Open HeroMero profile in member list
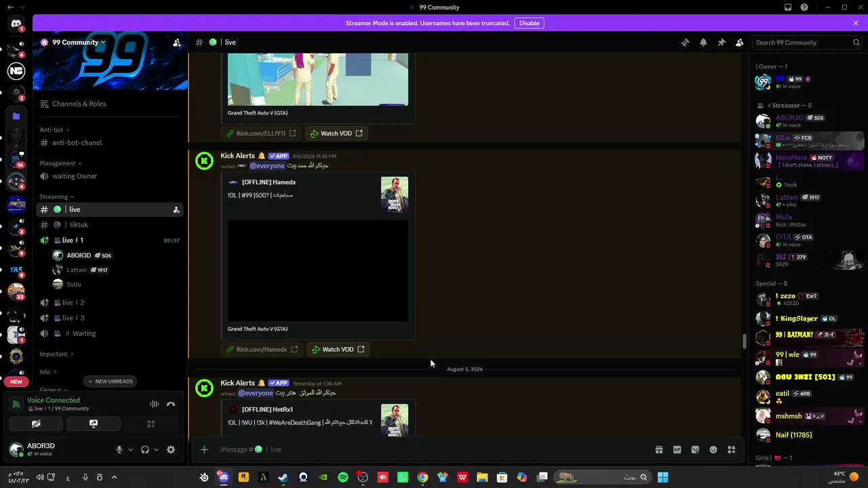This screenshot has width=868, height=488. (808, 161)
